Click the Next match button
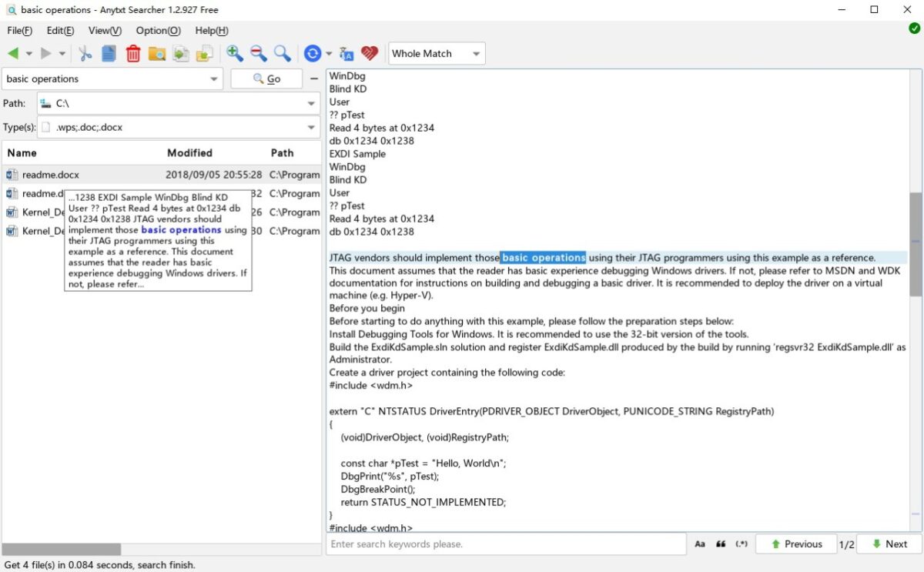The height and width of the screenshot is (572, 924). pyautogui.click(x=889, y=544)
